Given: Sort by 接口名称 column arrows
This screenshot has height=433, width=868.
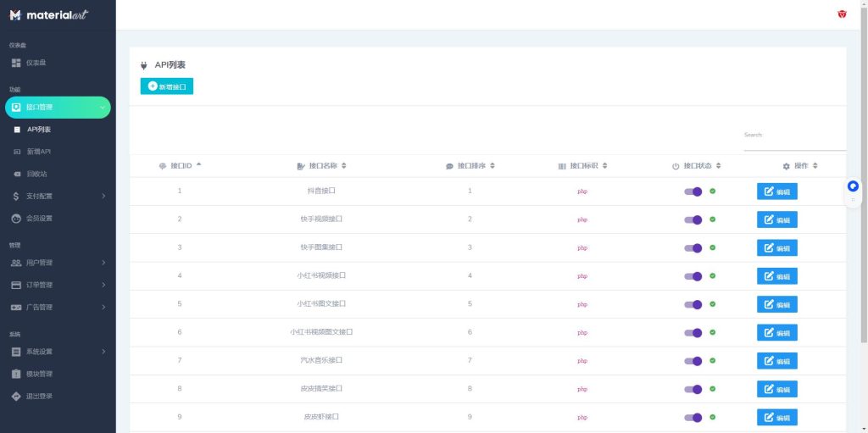Looking at the screenshot, I should click(x=344, y=165).
